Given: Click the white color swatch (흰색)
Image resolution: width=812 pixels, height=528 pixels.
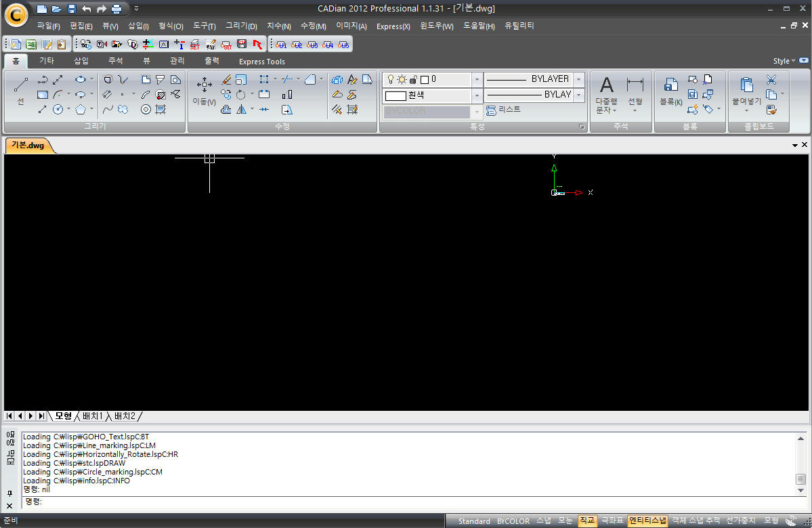Looking at the screenshot, I should click(x=396, y=95).
